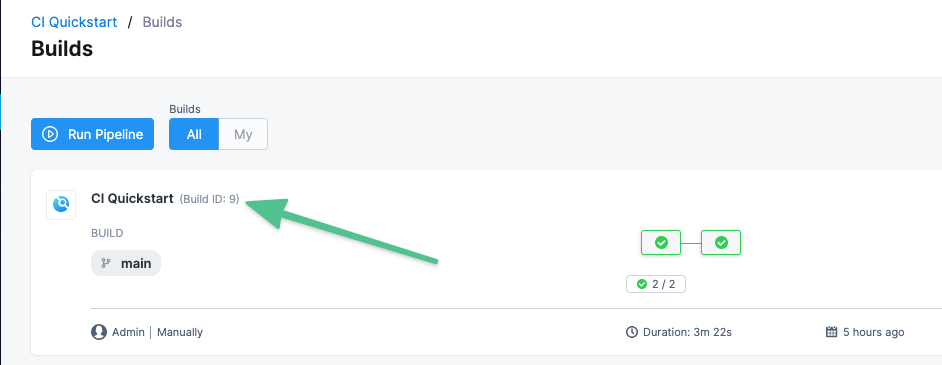Select the All builds filter
Image resolution: width=942 pixels, height=365 pixels.
coord(194,134)
